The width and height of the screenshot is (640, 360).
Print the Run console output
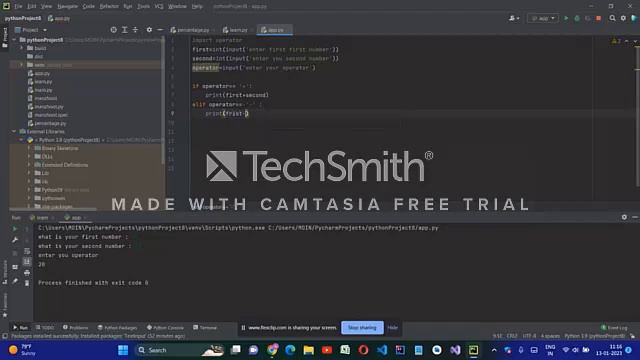point(27,273)
